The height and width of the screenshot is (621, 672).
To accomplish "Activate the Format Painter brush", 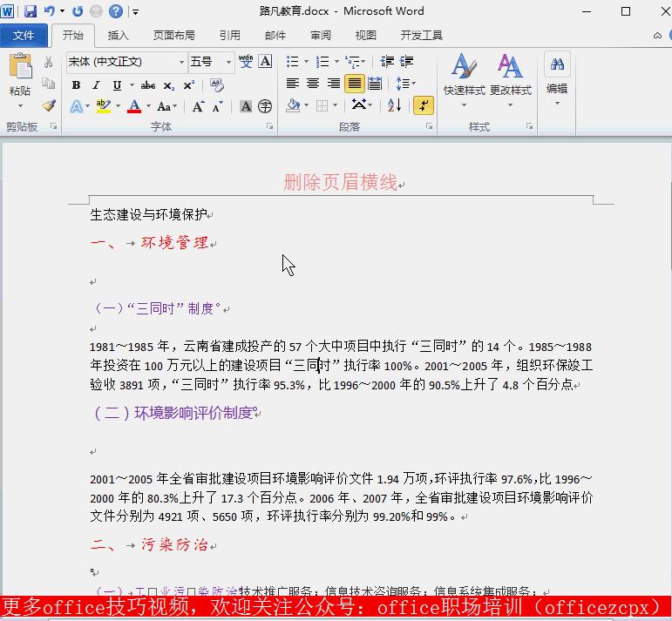I will [x=49, y=105].
